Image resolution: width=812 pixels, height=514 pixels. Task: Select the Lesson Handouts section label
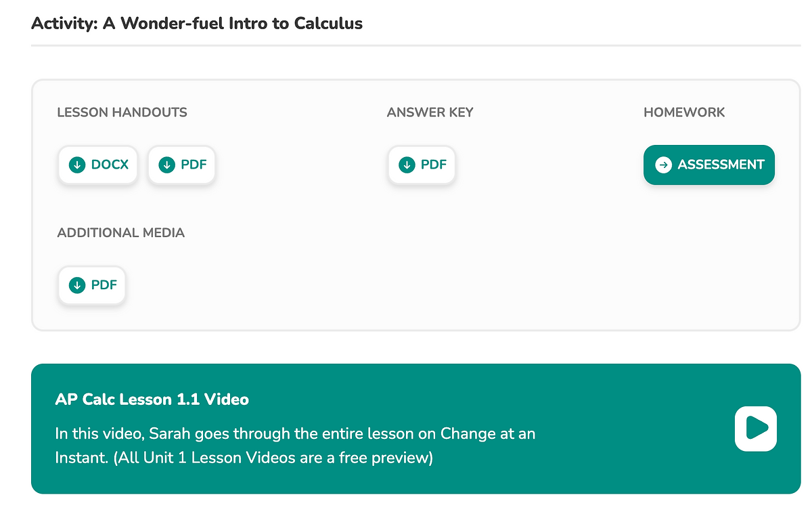[122, 112]
